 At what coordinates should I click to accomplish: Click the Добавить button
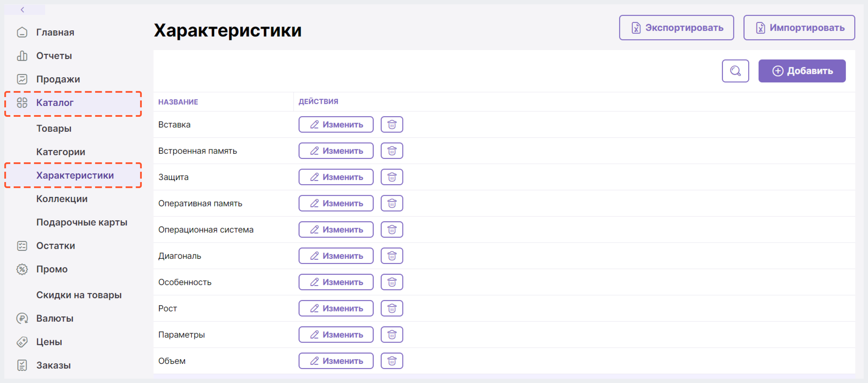(802, 71)
